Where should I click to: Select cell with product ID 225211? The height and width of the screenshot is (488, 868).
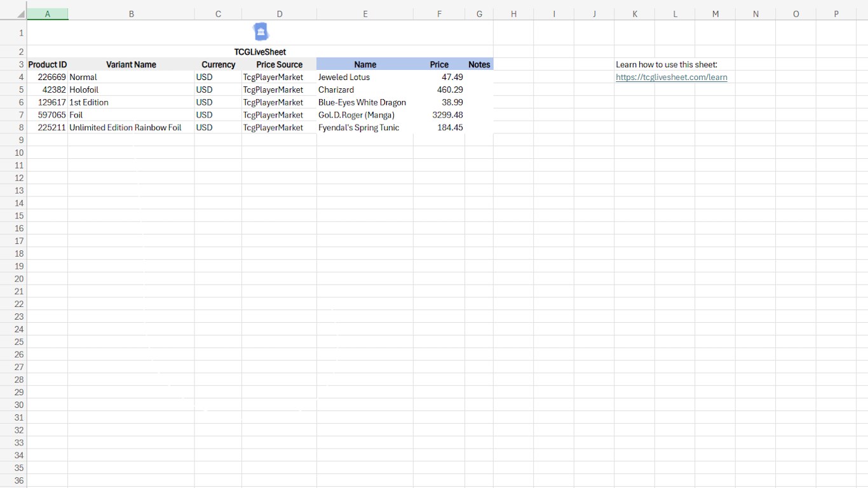pos(47,128)
